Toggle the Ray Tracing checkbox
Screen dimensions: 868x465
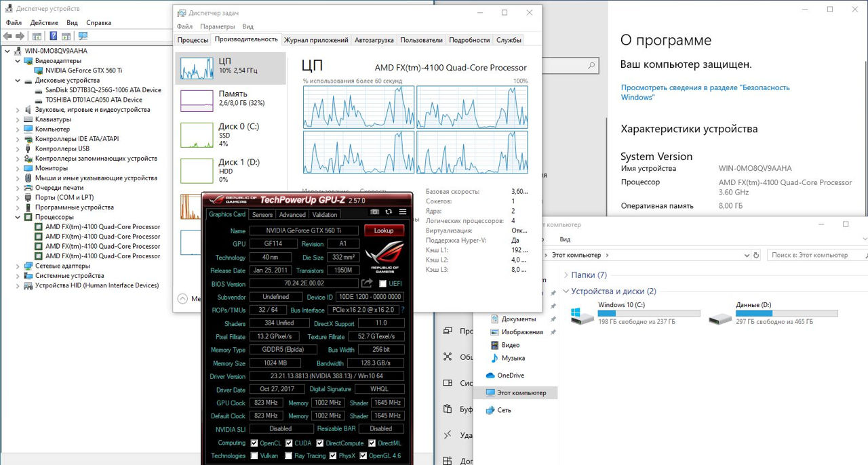pyautogui.click(x=288, y=456)
